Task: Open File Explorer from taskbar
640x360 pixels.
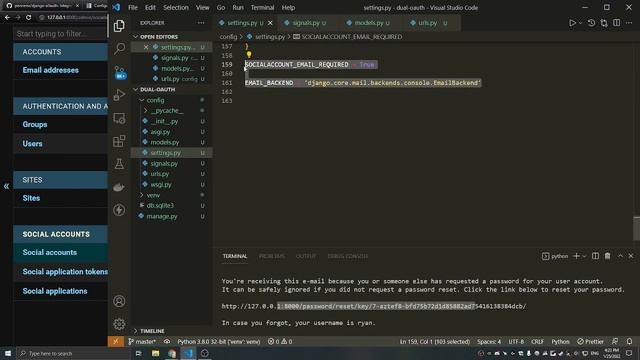Action: coord(156,353)
